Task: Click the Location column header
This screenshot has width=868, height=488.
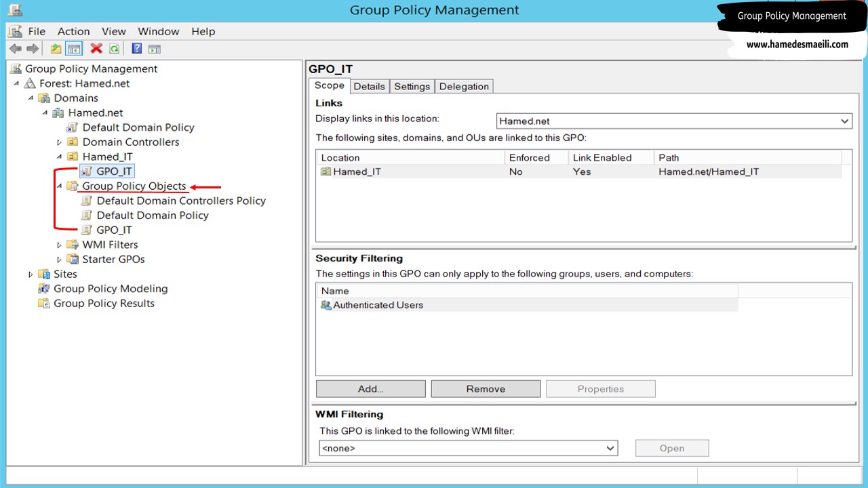Action: tap(410, 158)
